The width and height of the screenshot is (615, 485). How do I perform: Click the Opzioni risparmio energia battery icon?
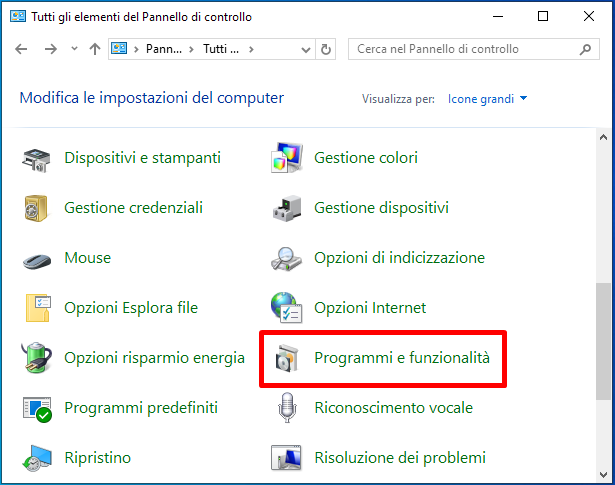click(x=36, y=357)
